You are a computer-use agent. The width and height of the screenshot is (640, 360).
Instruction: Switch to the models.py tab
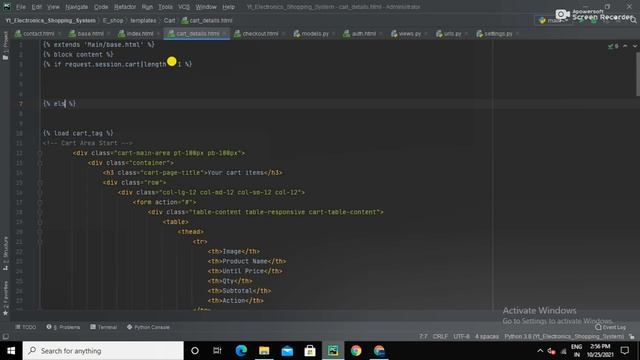tap(315, 33)
